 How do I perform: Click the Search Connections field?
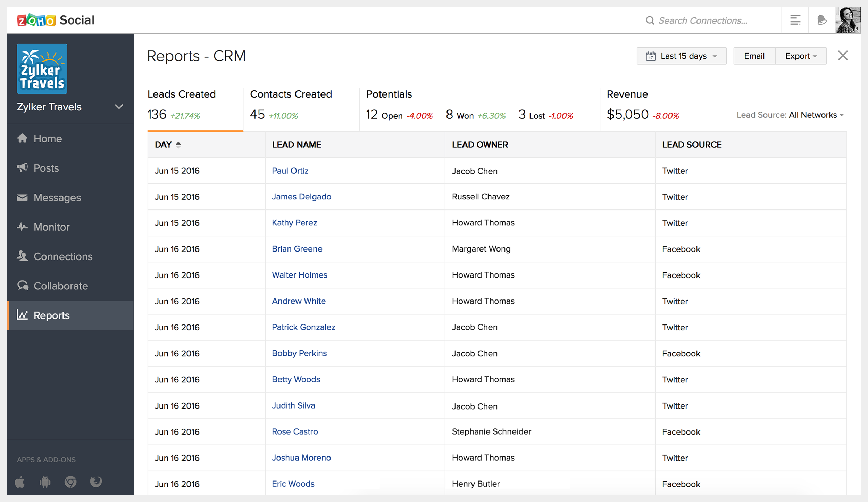[x=703, y=20]
